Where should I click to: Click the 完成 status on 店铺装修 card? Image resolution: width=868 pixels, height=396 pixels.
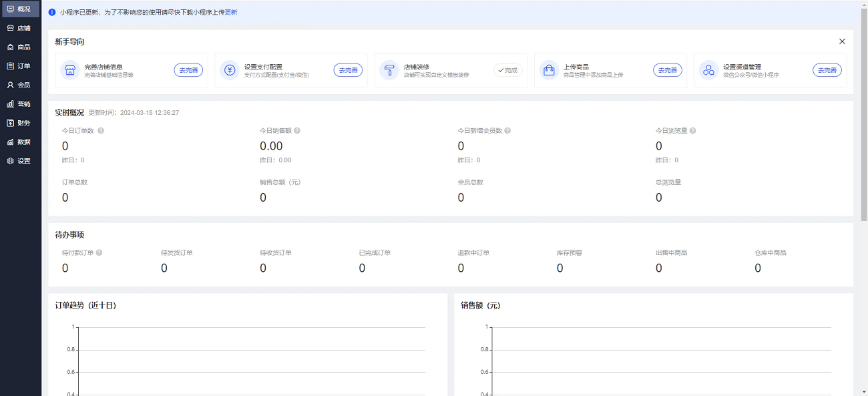[x=507, y=69]
